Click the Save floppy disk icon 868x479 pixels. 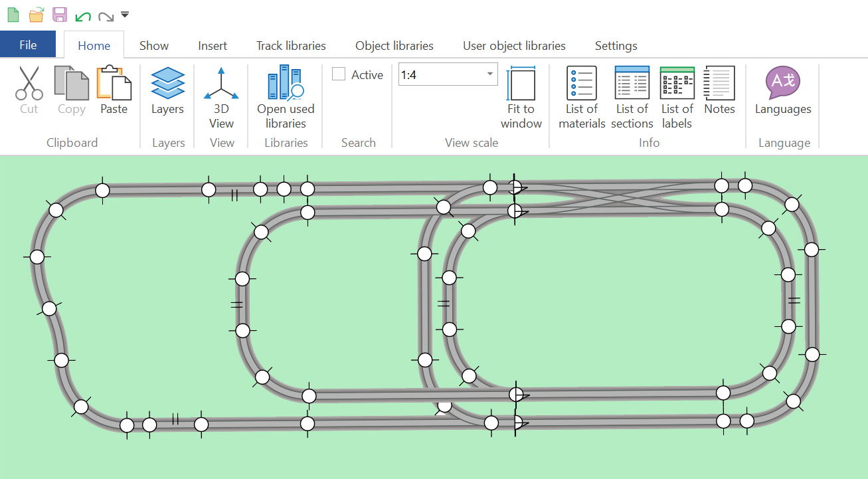coord(60,15)
